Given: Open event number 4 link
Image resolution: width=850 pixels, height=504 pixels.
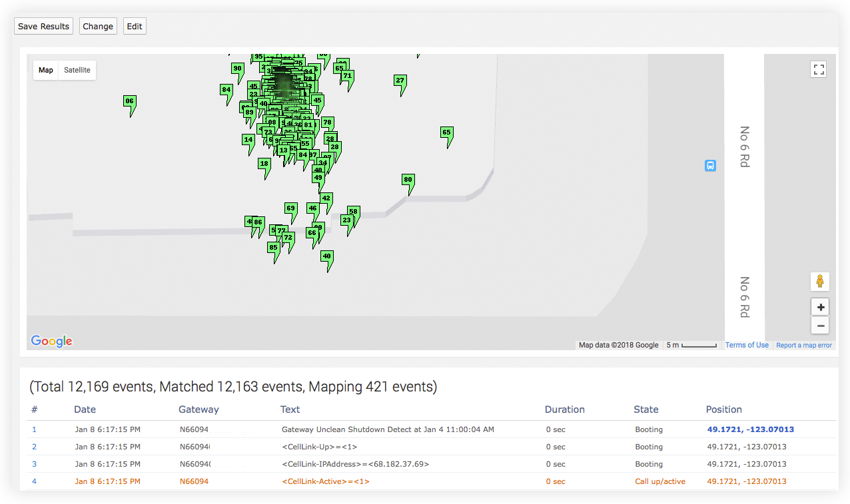Looking at the screenshot, I should click(x=35, y=481).
